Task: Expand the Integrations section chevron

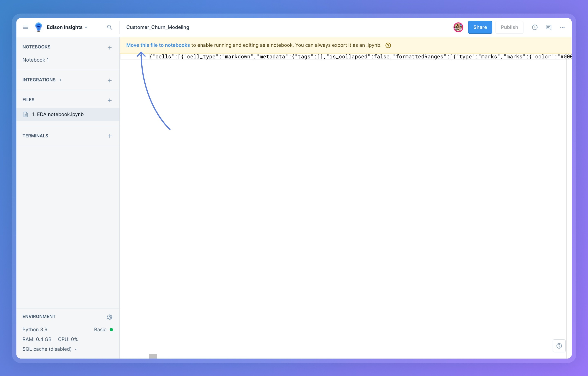Action: pyautogui.click(x=60, y=80)
